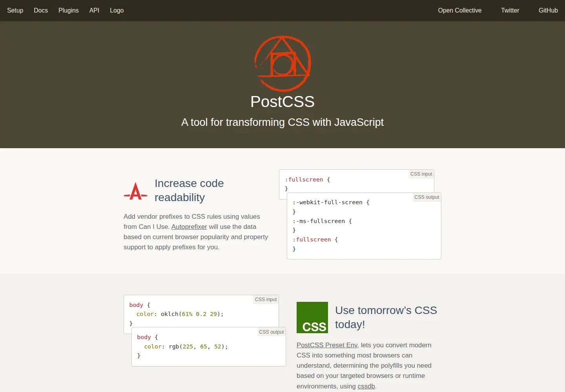Viewport: 565px width, 392px height.
Task: Click the PostCSS title heading
Action: 282,102
